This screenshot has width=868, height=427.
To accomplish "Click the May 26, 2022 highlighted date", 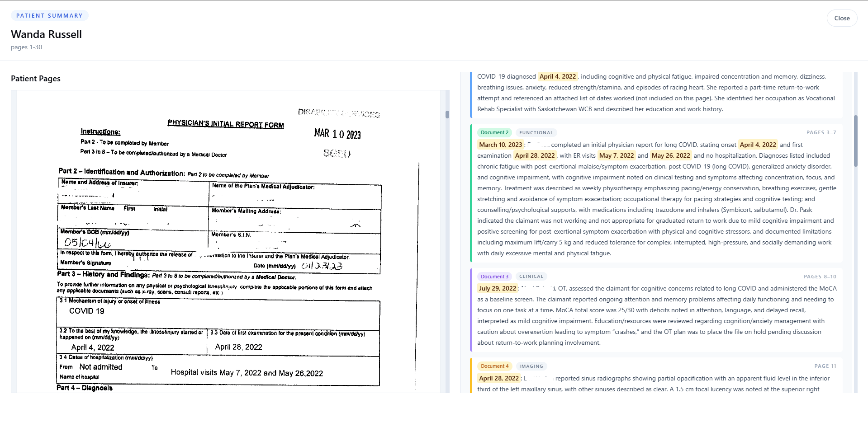I will [x=671, y=155].
